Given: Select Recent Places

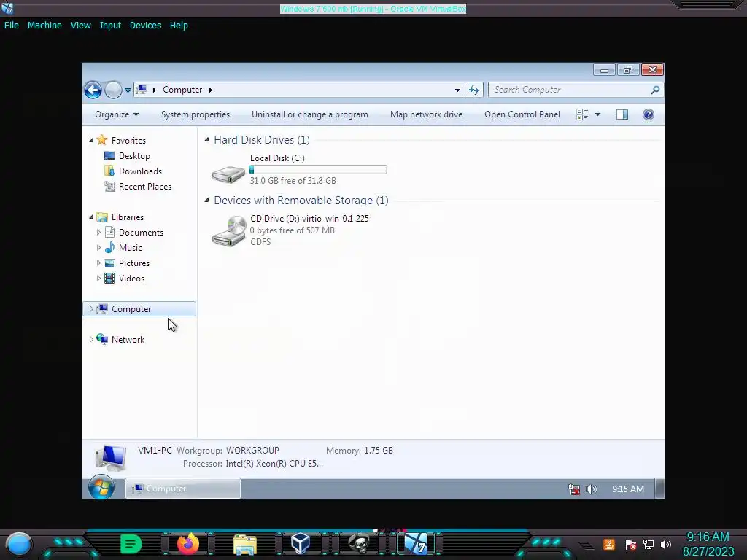Looking at the screenshot, I should coord(145,186).
